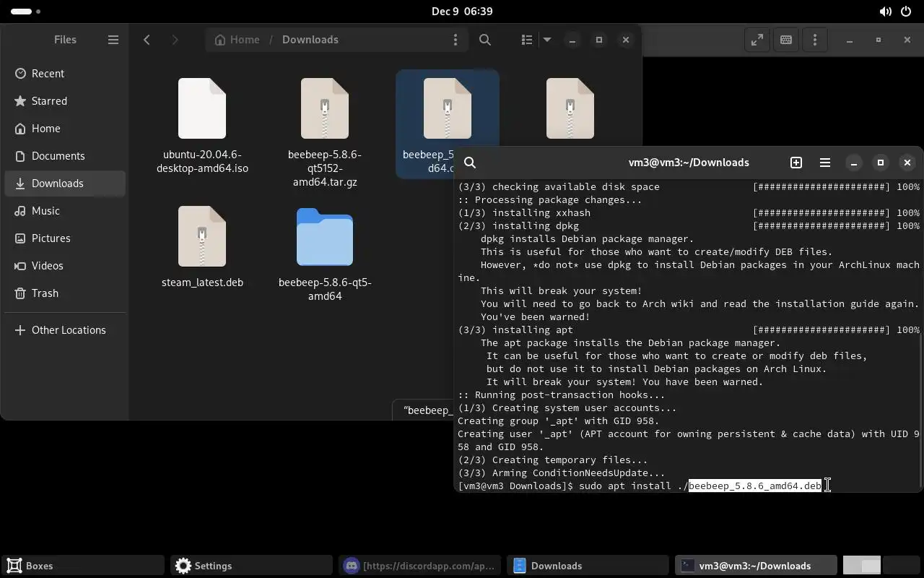Viewport: 924px width, 578px height.
Task: Open the clock showing Dec 9 06:39
Action: point(462,12)
